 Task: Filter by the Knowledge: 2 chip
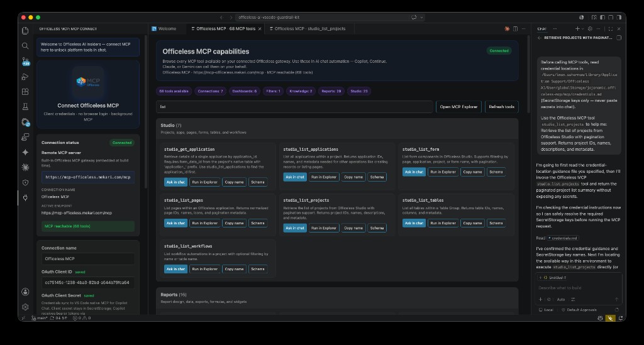(x=301, y=91)
